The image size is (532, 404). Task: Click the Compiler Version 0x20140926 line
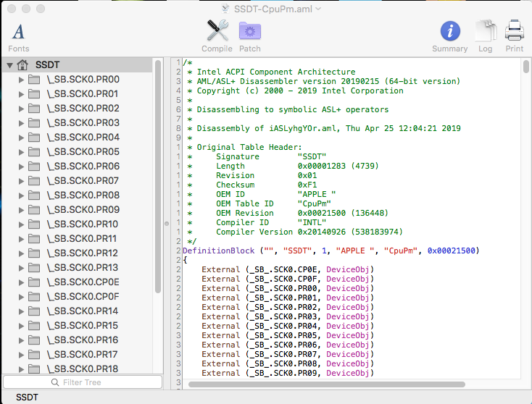click(309, 232)
